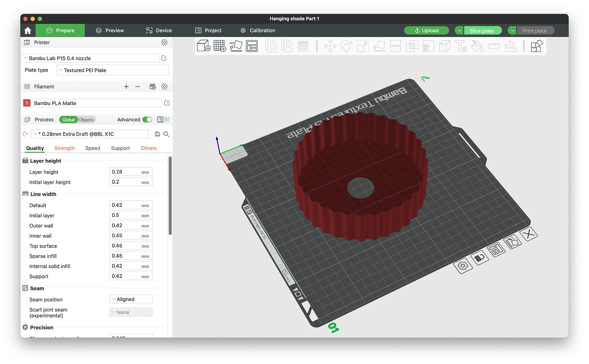589x364 pixels.
Task: Click the reset process preset arrow icon
Action: point(25,134)
